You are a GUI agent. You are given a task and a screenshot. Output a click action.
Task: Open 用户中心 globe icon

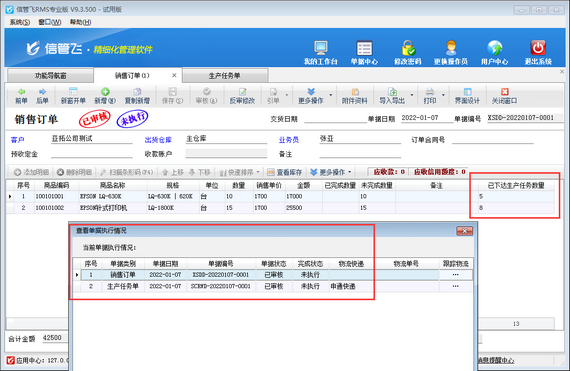pyautogui.click(x=494, y=48)
